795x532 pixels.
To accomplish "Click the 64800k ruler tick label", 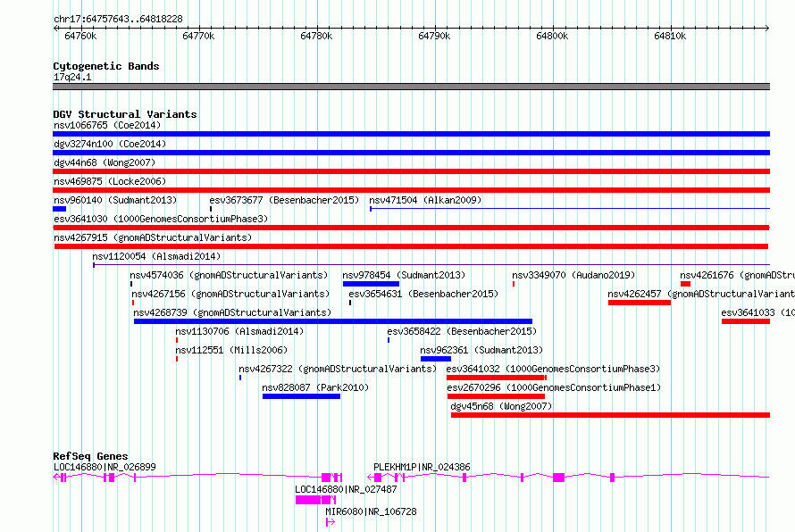I will [x=552, y=36].
